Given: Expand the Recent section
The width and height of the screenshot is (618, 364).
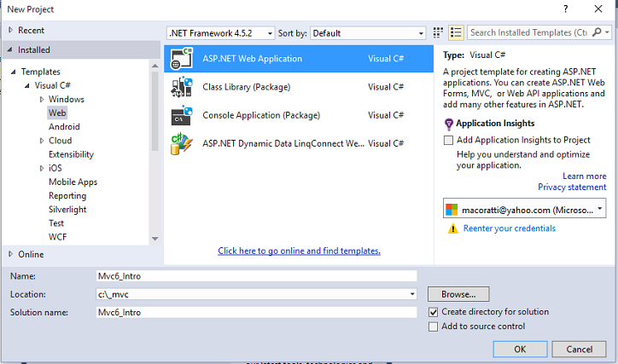Looking at the screenshot, I should coord(10,30).
